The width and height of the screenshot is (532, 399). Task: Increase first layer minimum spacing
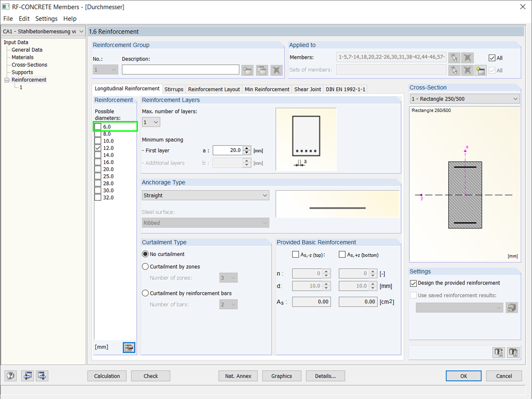click(x=247, y=148)
